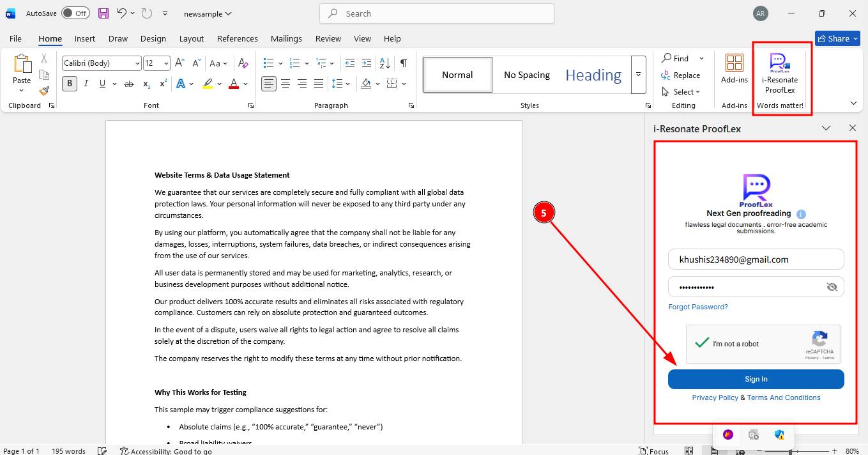The height and width of the screenshot is (455, 868).
Task: Switch to the References tab
Action: click(x=237, y=38)
